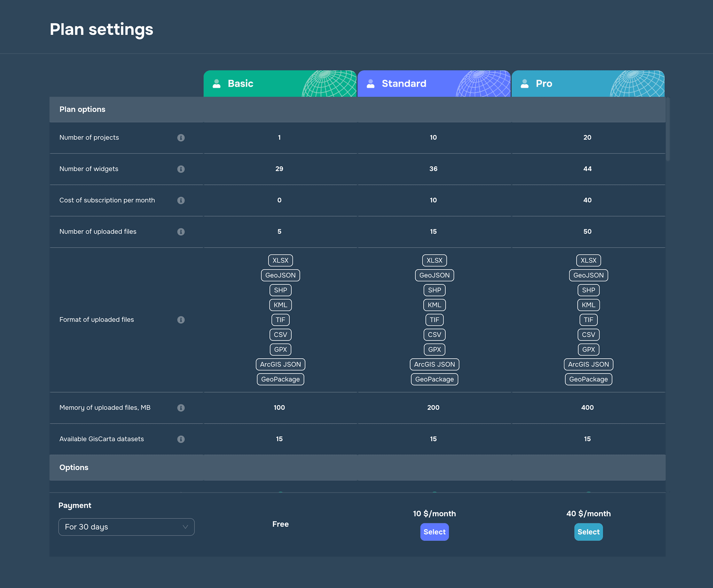Click the GeoJSON tag in Basic column
This screenshot has width=713, height=588.
280,275
